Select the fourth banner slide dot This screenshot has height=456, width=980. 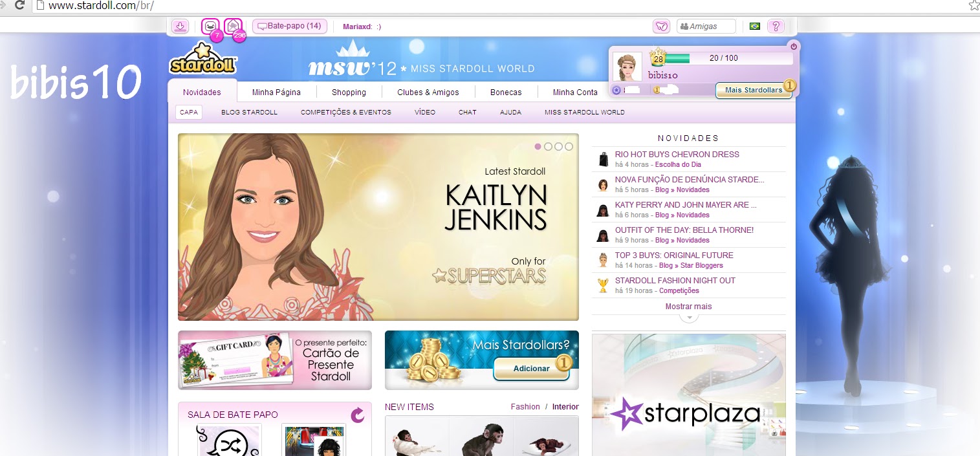point(569,147)
